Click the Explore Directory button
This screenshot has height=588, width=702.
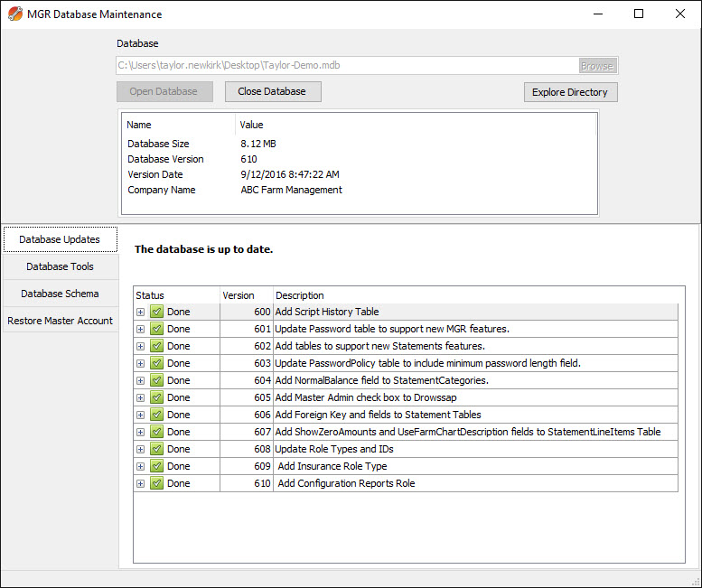(570, 92)
